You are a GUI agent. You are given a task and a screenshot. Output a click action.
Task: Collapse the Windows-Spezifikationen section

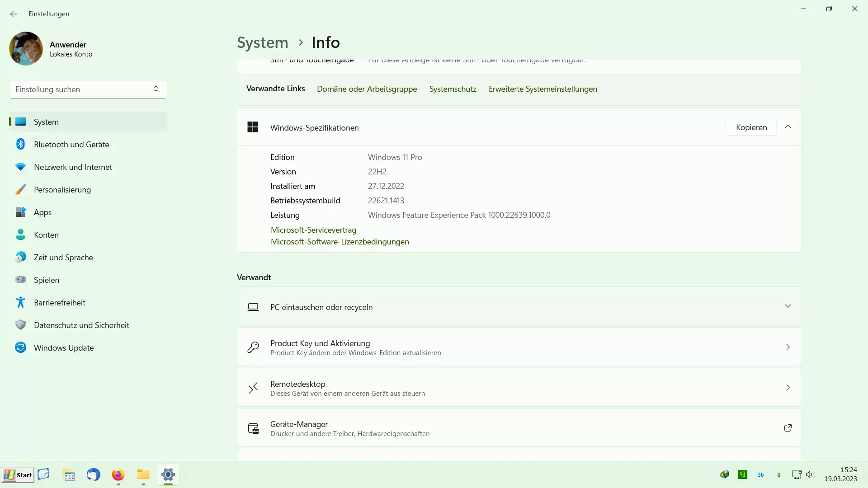[788, 127]
